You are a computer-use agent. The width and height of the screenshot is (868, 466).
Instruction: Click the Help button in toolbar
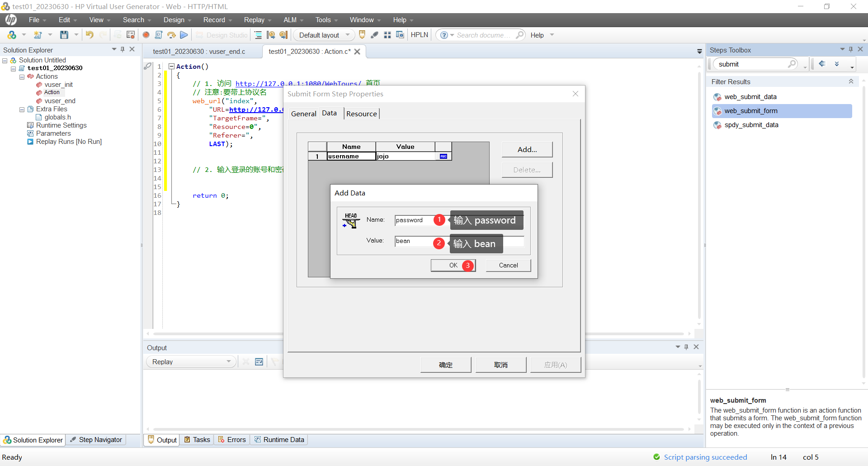(x=537, y=35)
